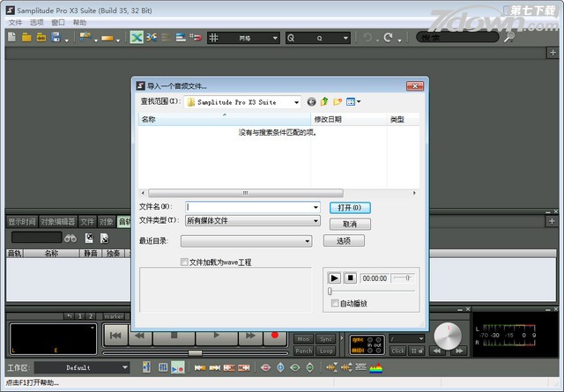The width and height of the screenshot is (564, 392).
Task: Open the quantize Q dropdown in toolbar
Action: pos(345,38)
